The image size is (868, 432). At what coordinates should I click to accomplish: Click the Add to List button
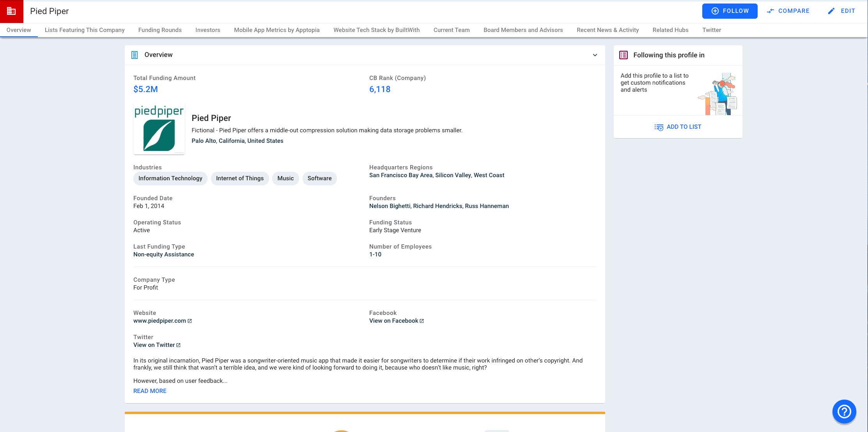[x=678, y=127]
